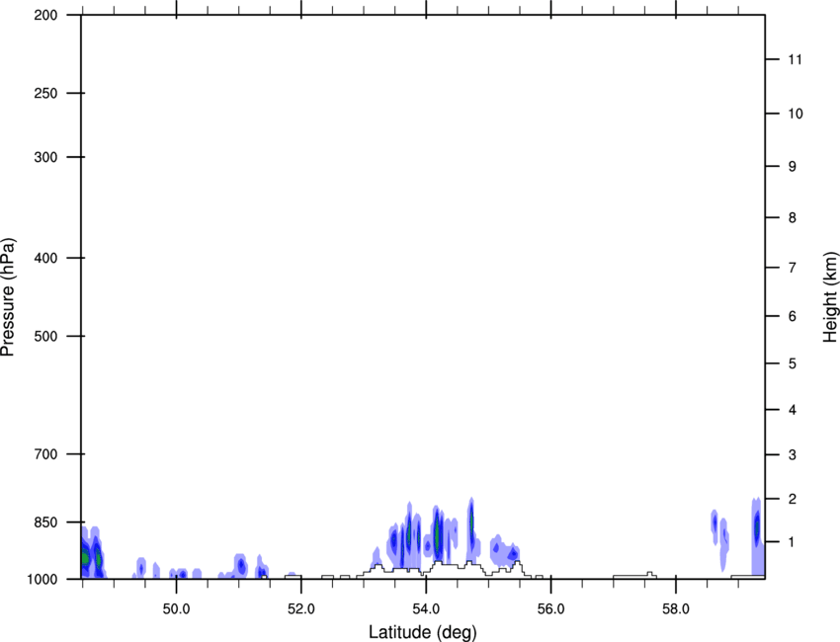Image resolution: width=840 pixels, height=642 pixels.
Task: Click the 52.0 latitude label
Action: click(301, 609)
